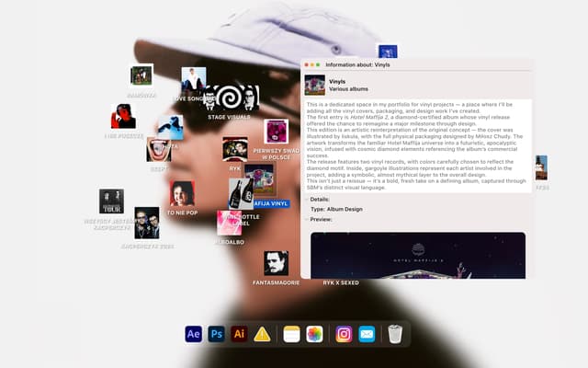Select the black-and-white Tour desktop icon
The image size is (588, 368).
[111, 201]
